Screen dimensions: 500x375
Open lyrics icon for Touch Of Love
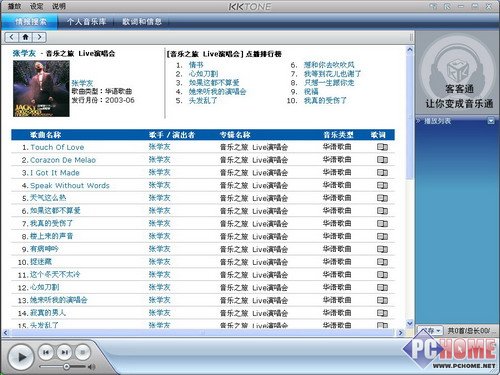click(x=382, y=147)
